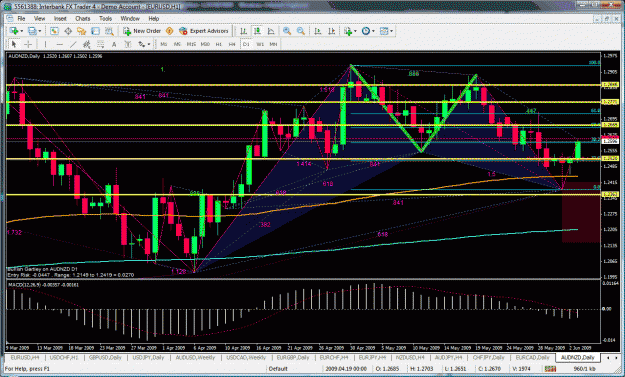This screenshot has height=377, width=625.
Task: Expand the Indicators dropdown arrow
Action: 355,31
